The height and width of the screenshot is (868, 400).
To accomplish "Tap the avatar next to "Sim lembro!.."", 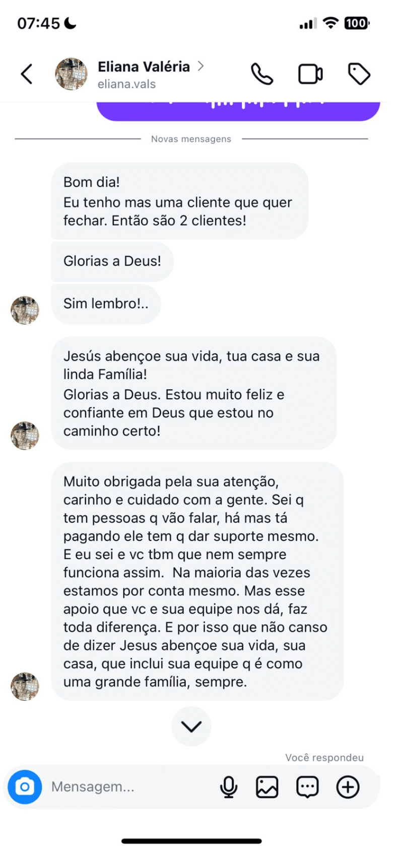I will (x=25, y=310).
